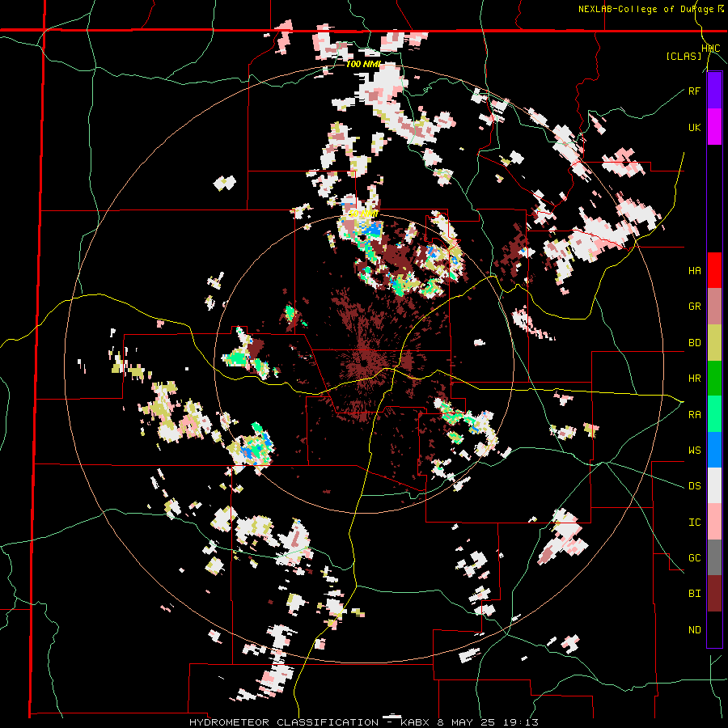
Task: Click the brown BI legend swatch
Action: tap(714, 594)
